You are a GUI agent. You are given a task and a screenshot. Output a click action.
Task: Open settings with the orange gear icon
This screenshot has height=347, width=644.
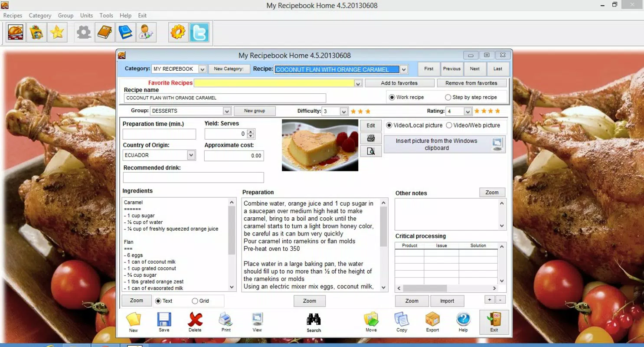178,33
